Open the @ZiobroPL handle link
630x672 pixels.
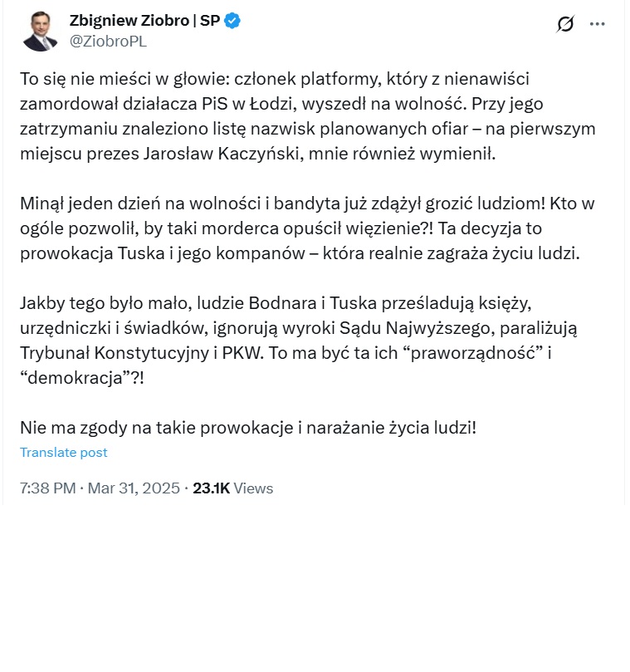click(109, 42)
